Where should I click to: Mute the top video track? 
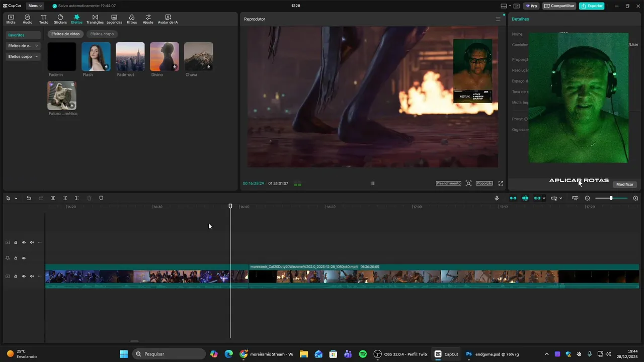[x=32, y=242]
